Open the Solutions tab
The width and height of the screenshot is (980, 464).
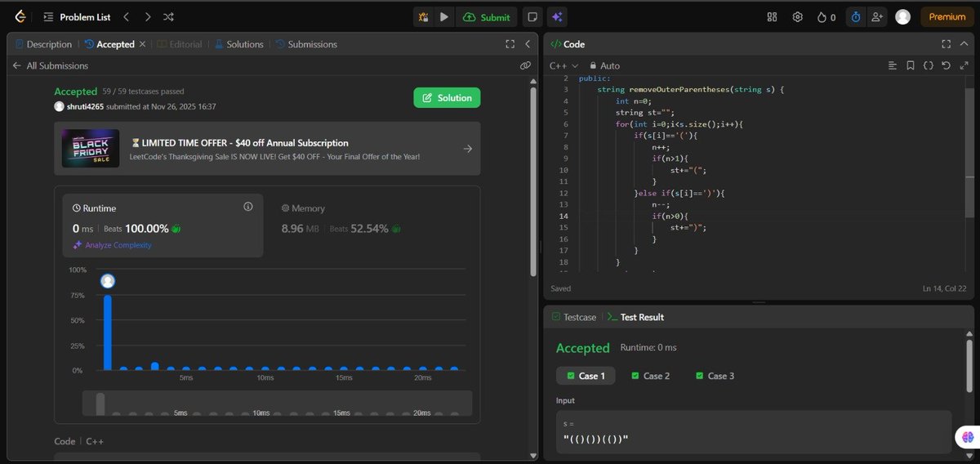tap(239, 44)
